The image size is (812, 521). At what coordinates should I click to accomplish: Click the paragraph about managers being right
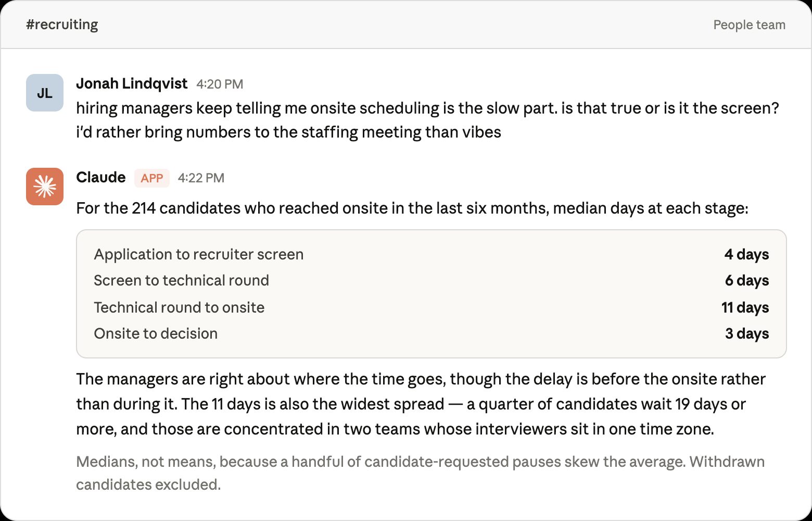[x=421, y=404]
